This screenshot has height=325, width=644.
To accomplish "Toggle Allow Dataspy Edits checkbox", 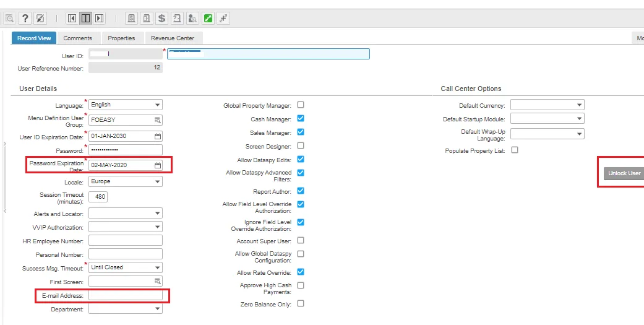I will [301, 159].
